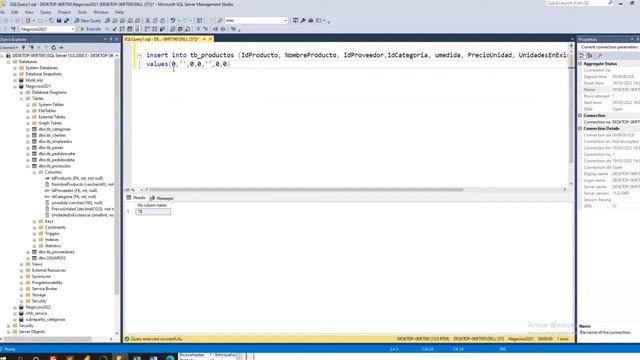Switch to the Messages tab

click(162, 198)
